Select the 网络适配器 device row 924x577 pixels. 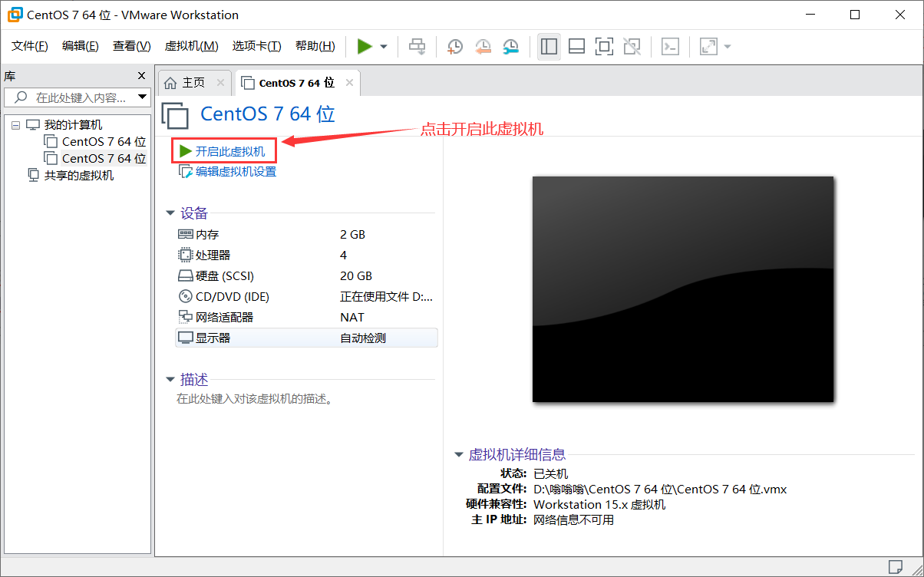pyautogui.click(x=306, y=317)
